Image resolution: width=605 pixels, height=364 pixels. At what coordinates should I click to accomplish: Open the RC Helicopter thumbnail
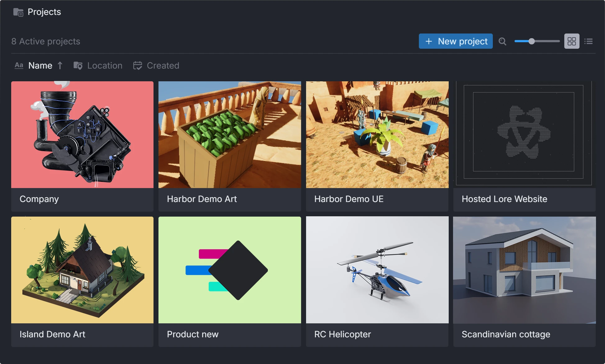click(377, 270)
